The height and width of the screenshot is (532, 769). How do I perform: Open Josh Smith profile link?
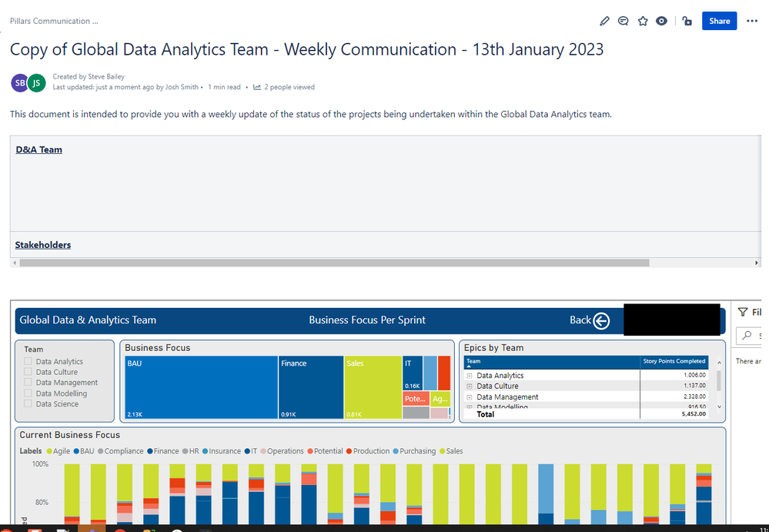point(182,87)
